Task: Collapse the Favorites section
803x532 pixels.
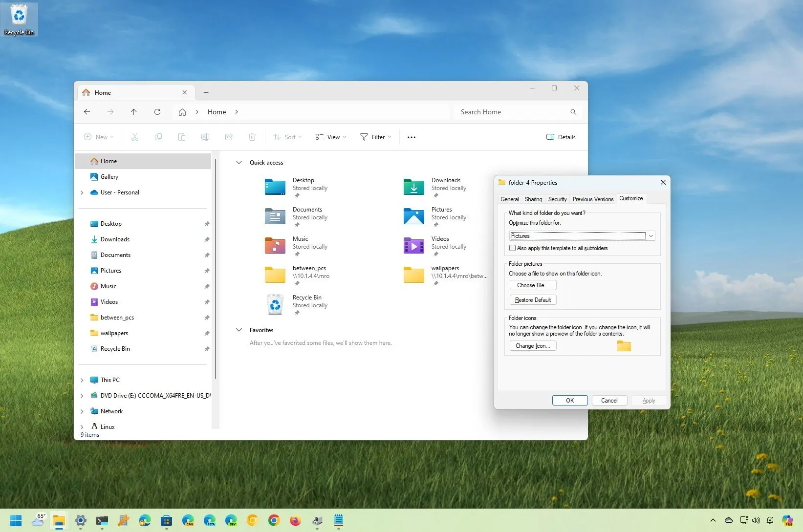Action: point(239,330)
